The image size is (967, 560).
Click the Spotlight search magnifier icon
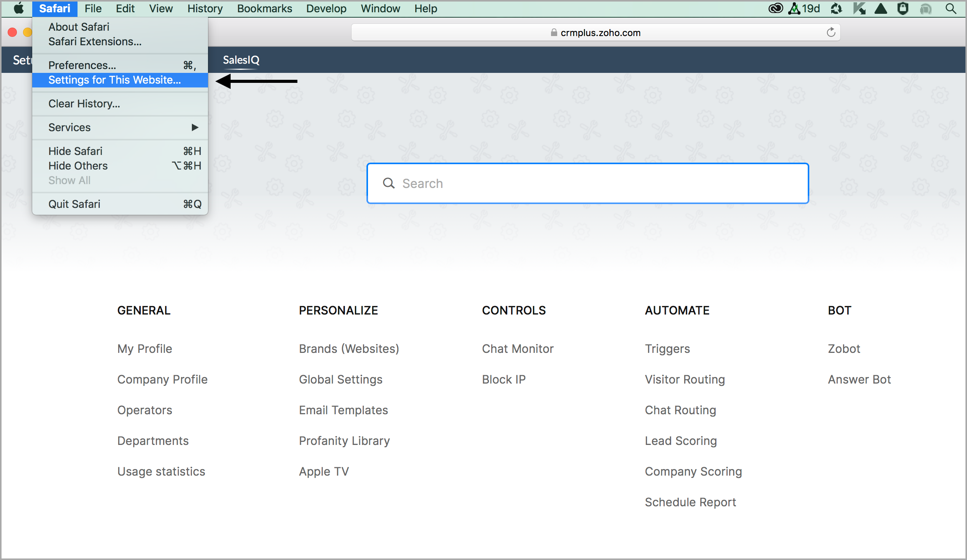[x=950, y=8]
